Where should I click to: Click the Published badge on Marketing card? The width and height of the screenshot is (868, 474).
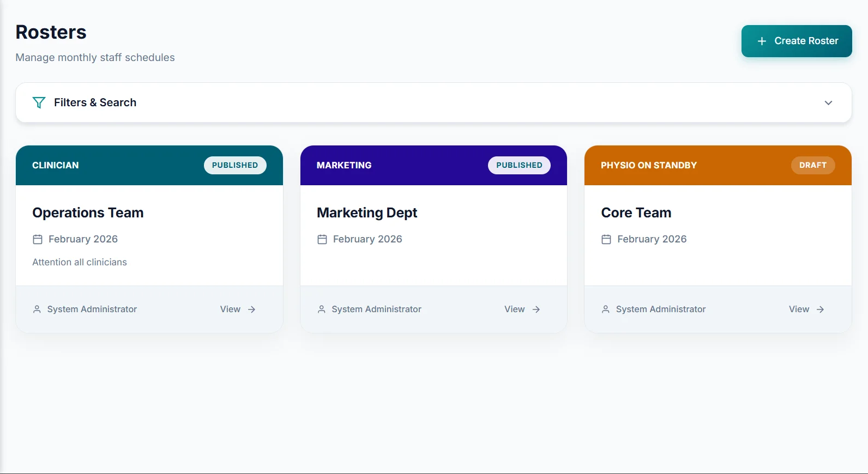pyautogui.click(x=519, y=165)
